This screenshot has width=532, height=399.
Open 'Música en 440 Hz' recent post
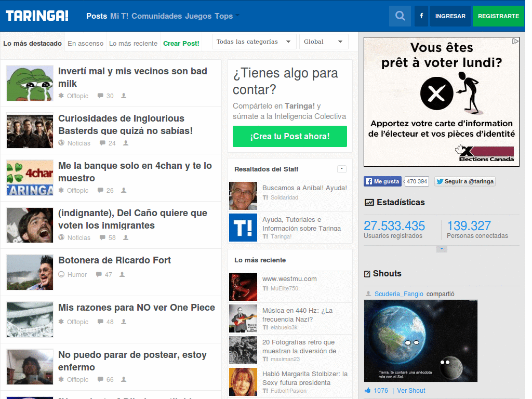tap(297, 315)
